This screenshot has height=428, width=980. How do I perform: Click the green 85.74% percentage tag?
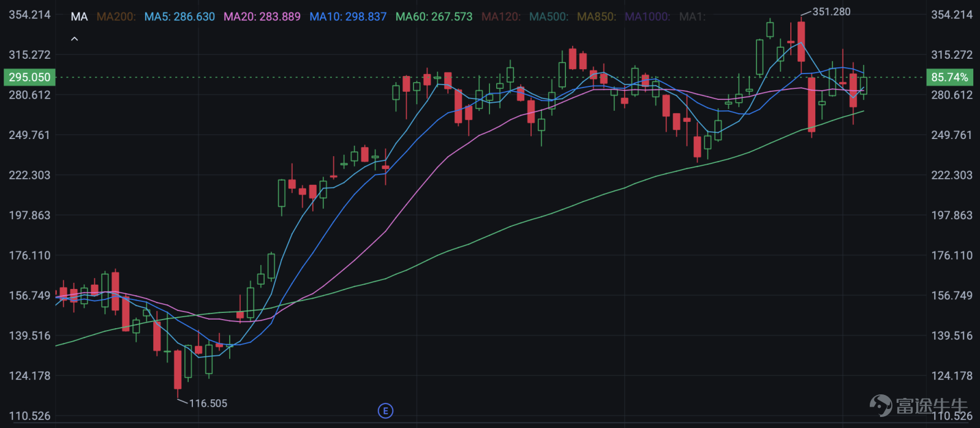pyautogui.click(x=950, y=77)
